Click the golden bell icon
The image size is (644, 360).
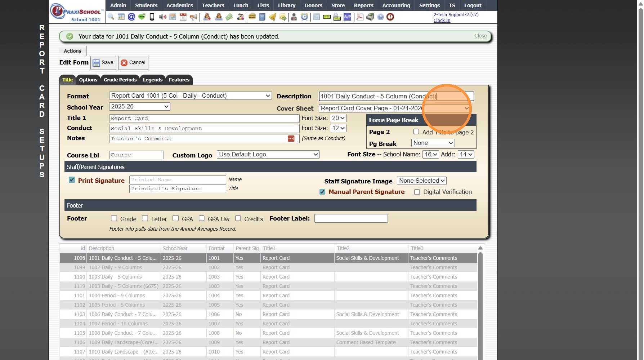tap(273, 17)
